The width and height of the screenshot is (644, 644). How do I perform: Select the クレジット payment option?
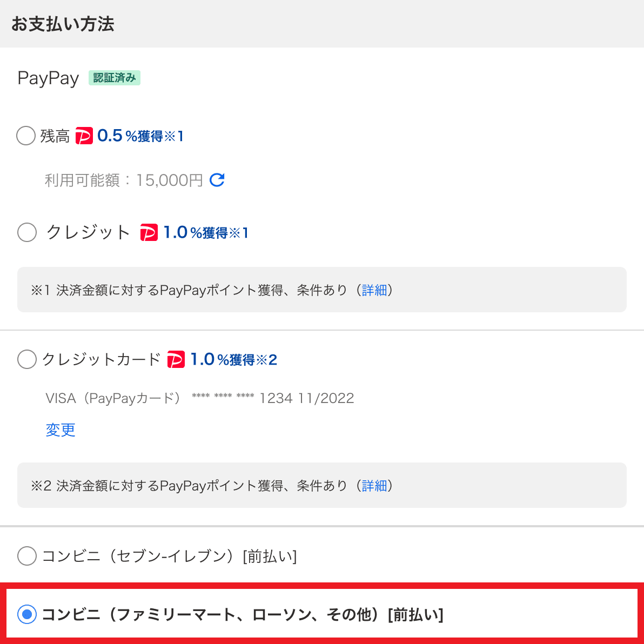click(x=26, y=232)
